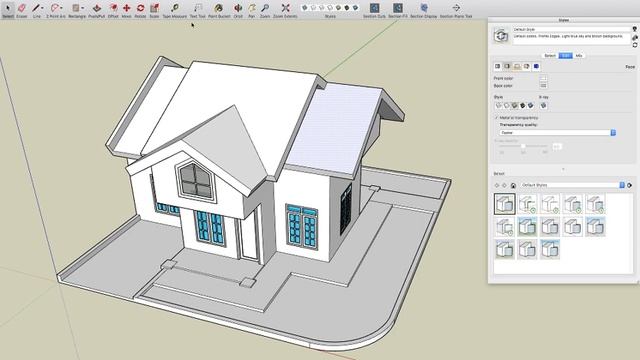
Task: Click current style preview thumbnail at panel top
Action: pyautogui.click(x=501, y=36)
